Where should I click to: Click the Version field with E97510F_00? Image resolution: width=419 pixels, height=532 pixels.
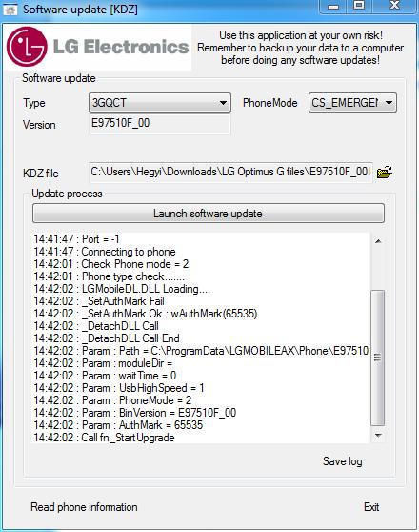160,124
